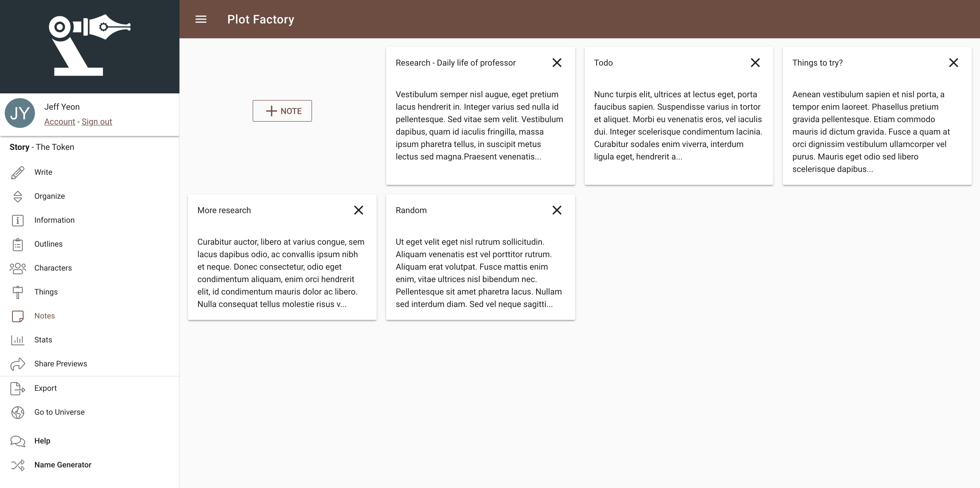Open Share Previews

pos(61,363)
